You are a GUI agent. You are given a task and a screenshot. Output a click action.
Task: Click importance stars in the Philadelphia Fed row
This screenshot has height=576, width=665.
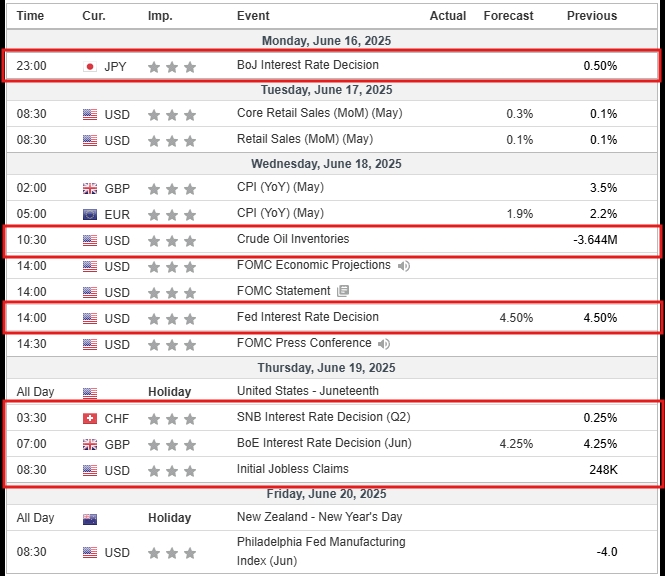coord(172,553)
